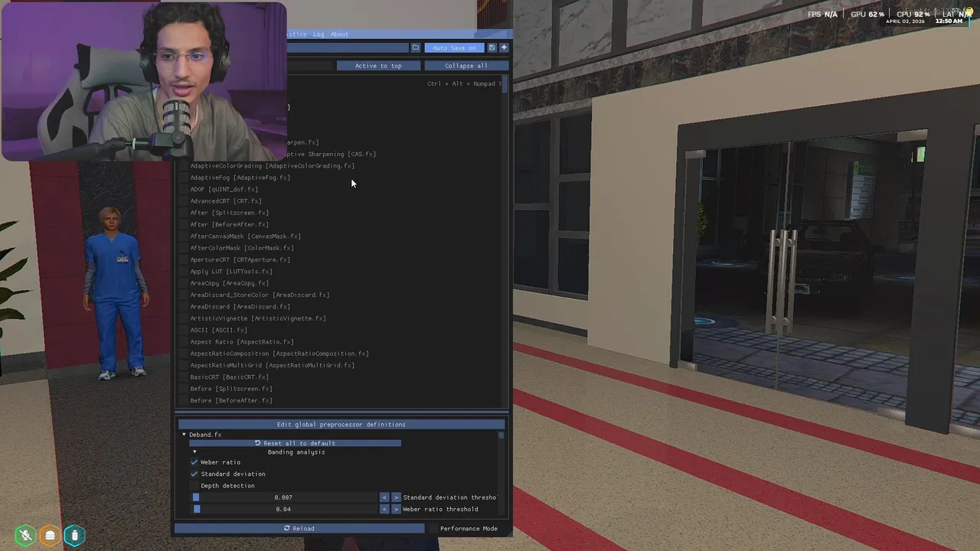Select AspectRatioComposition effect row
Viewport: 980px width, 551px height.
click(279, 354)
